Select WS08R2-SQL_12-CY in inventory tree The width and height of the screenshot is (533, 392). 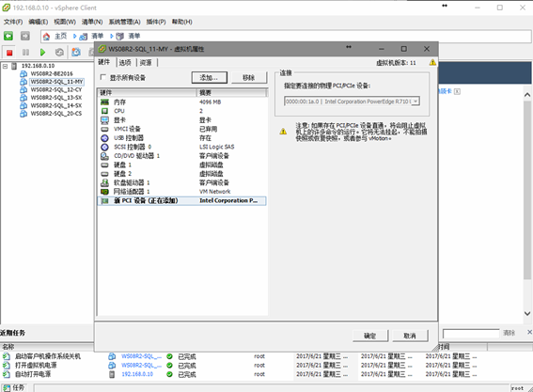tap(56, 89)
